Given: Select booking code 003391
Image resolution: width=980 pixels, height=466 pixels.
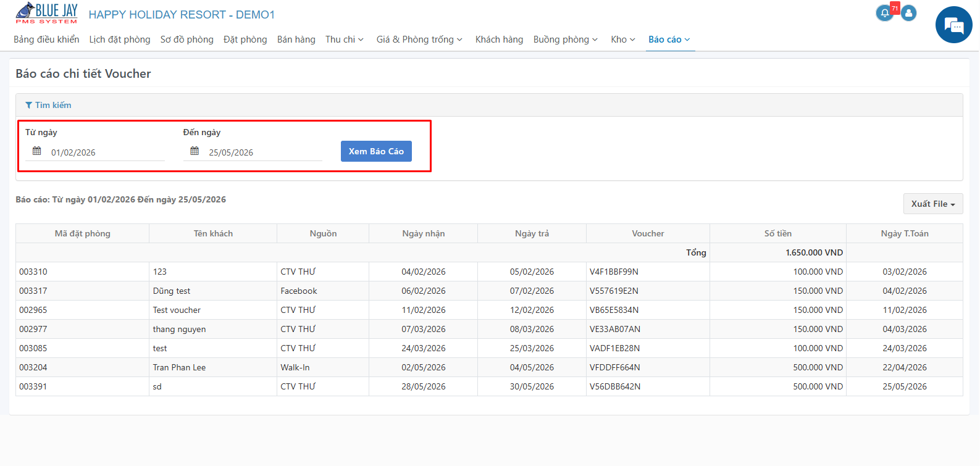Looking at the screenshot, I should pos(33,386).
